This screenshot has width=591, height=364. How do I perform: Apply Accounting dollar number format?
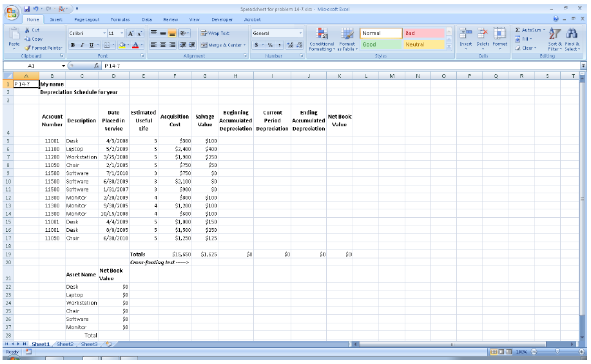257,45
